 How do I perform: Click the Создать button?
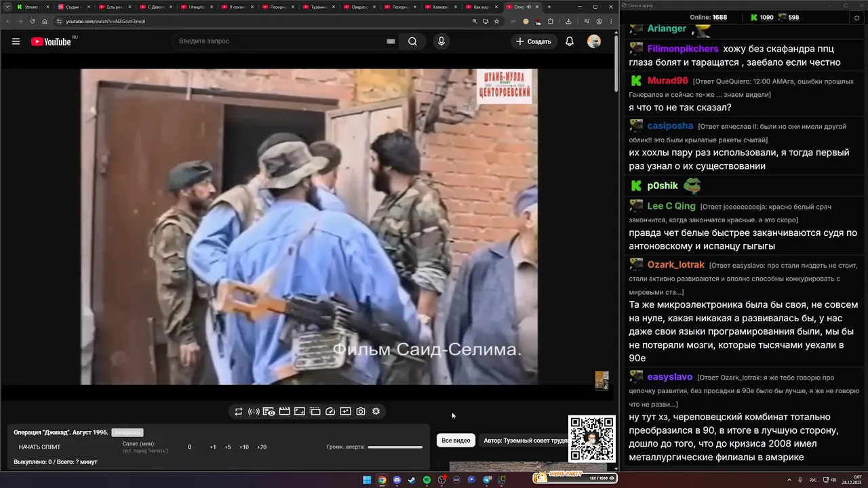pos(534,41)
